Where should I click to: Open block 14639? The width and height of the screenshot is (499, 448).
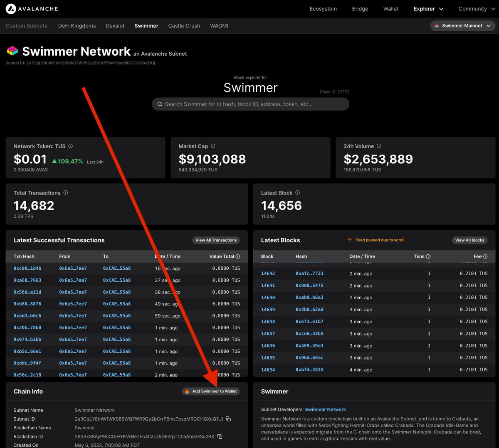point(268,310)
